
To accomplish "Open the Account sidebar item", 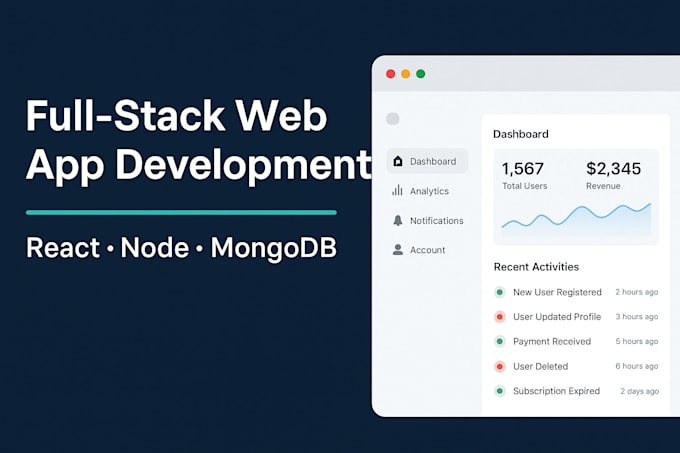I will tap(419, 250).
